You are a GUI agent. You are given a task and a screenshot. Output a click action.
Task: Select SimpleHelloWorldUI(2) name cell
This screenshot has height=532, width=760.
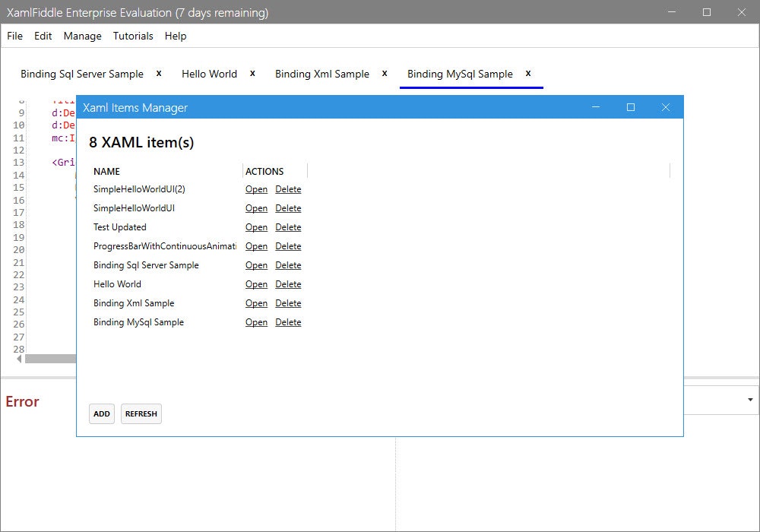[139, 189]
